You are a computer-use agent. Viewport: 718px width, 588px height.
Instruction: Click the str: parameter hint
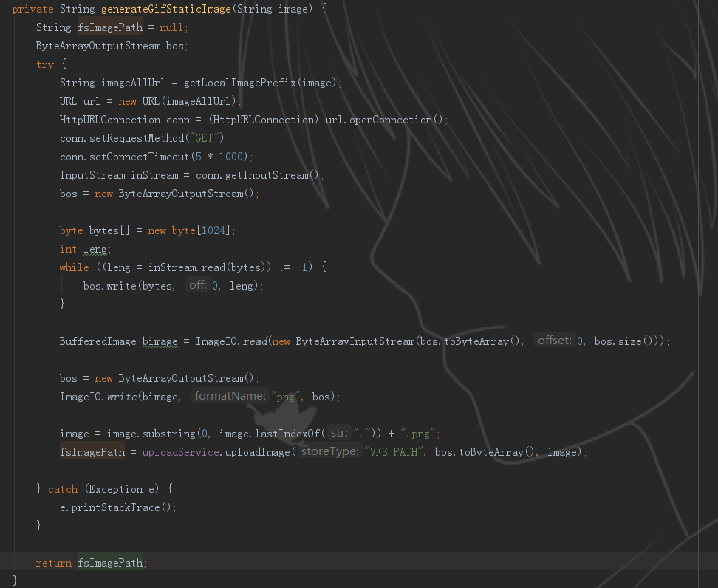339,433
